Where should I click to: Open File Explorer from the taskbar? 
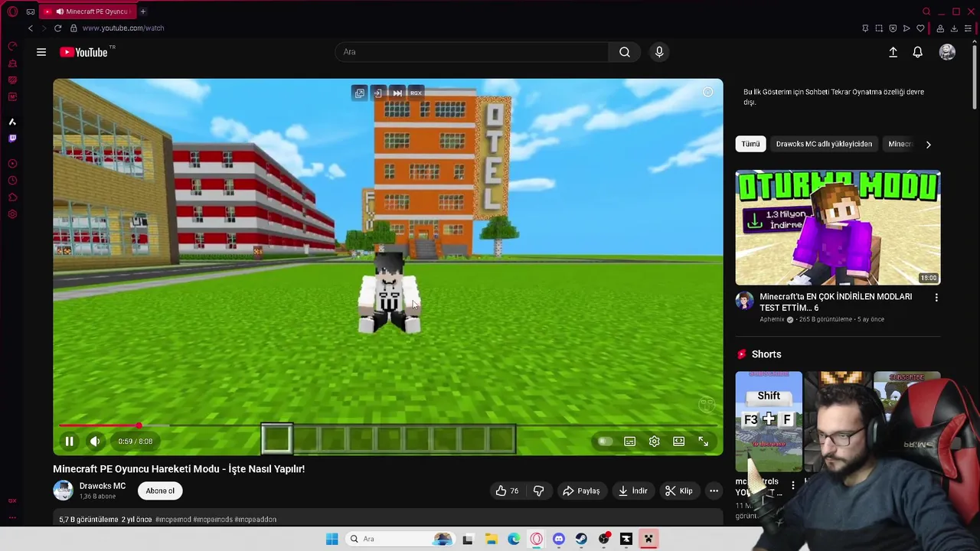click(491, 539)
